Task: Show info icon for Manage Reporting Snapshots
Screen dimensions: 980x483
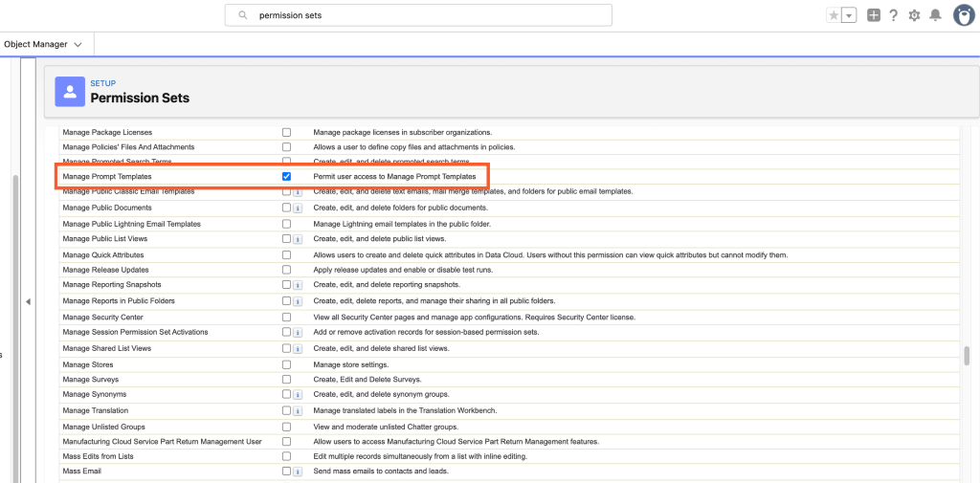Action: coord(298,285)
